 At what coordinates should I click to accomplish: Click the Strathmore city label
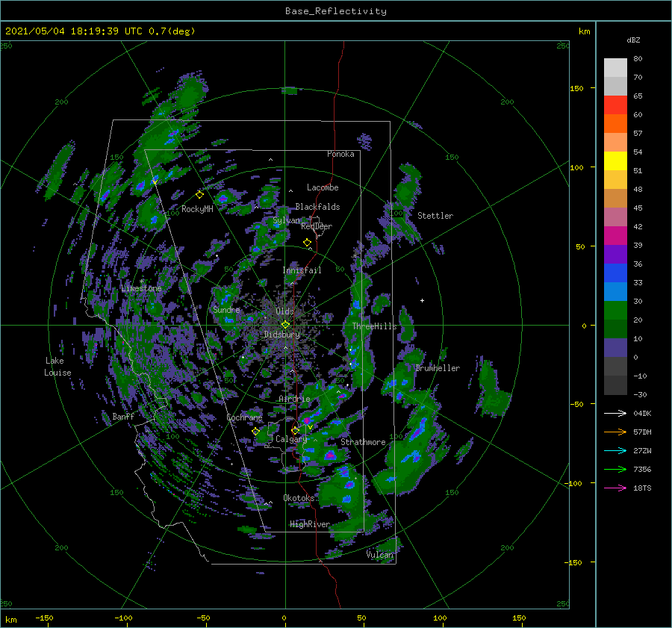(363, 442)
